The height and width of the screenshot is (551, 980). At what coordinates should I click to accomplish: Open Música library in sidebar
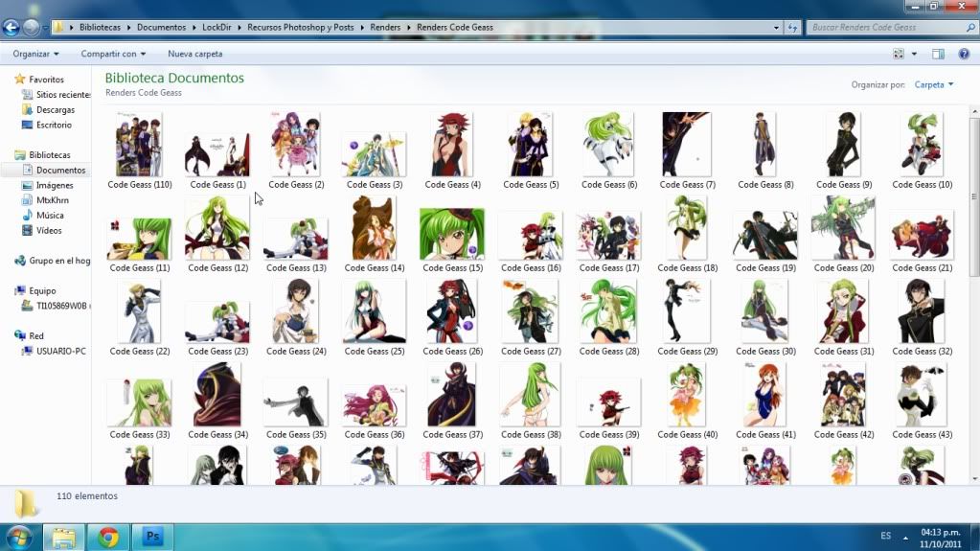pos(43,216)
